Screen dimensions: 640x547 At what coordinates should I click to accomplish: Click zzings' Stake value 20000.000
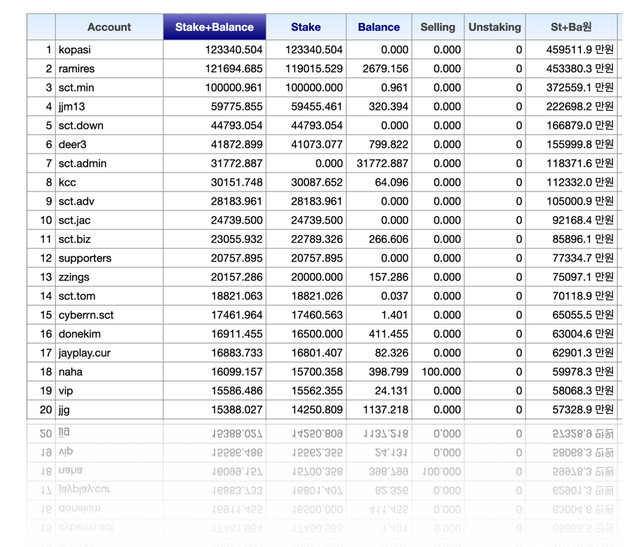tap(317, 277)
